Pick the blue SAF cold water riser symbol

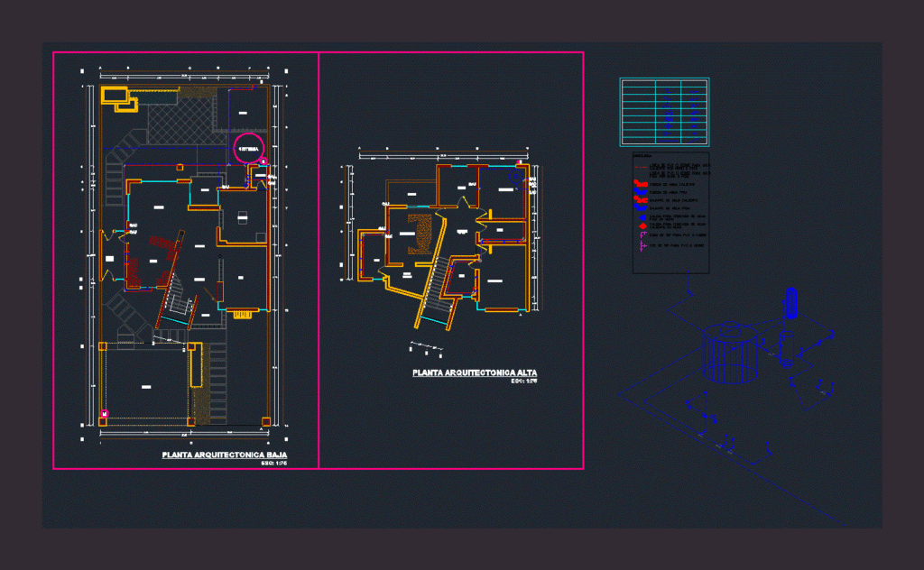tap(640, 192)
